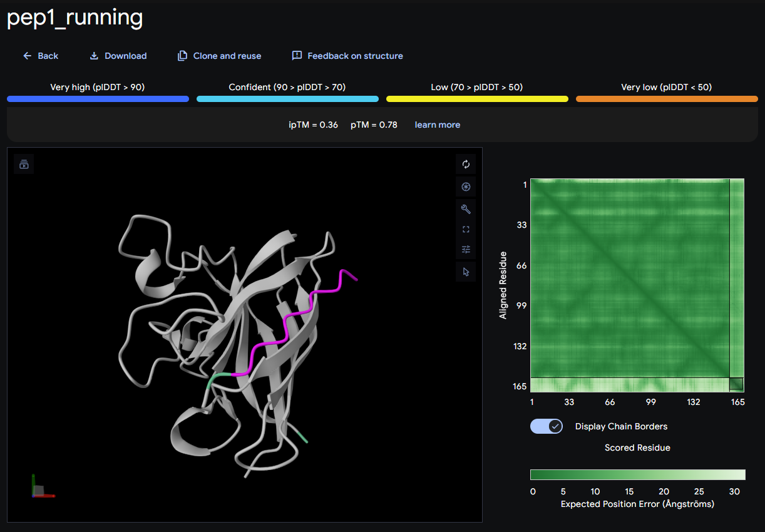Activate the selection mode cursor icon
This screenshot has height=532, width=765.
(x=466, y=272)
